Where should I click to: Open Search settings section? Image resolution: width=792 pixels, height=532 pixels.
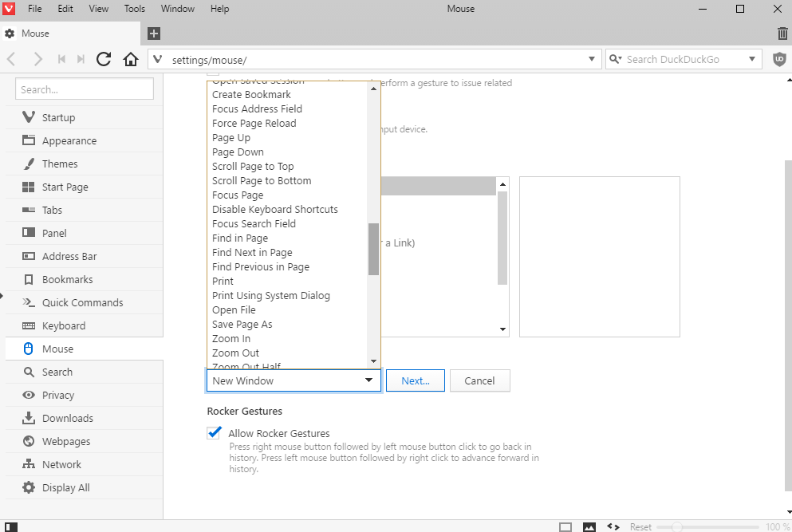coord(85,372)
